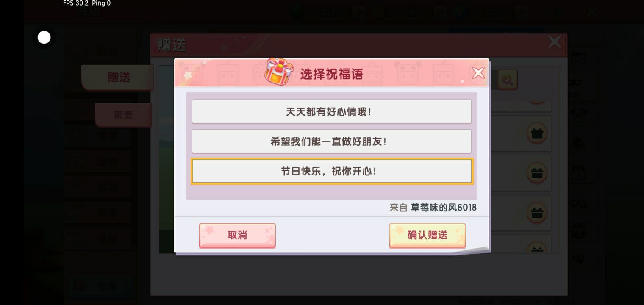This screenshot has height=305, width=644.
Task: Open the dimmed shirt clothing category icon
Action: [578, 114]
